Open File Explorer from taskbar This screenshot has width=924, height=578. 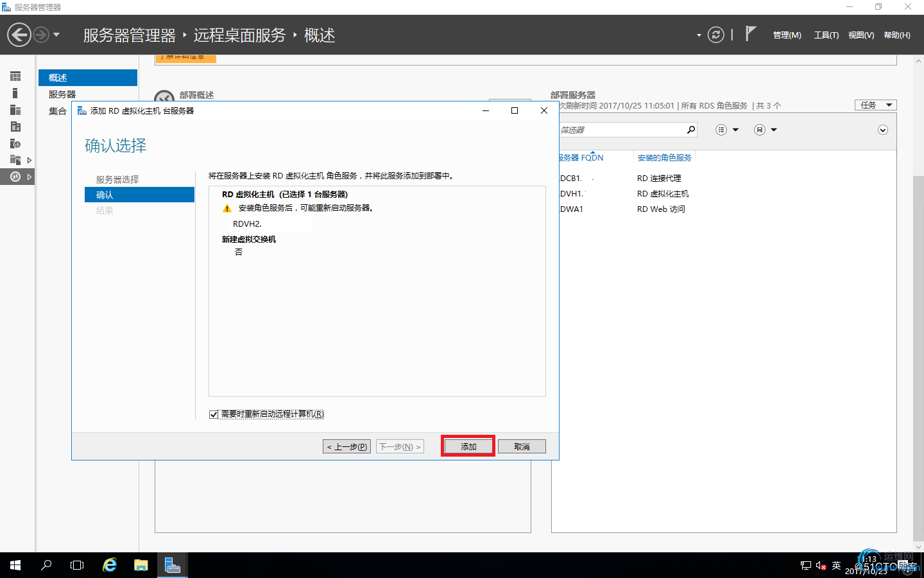(x=141, y=565)
